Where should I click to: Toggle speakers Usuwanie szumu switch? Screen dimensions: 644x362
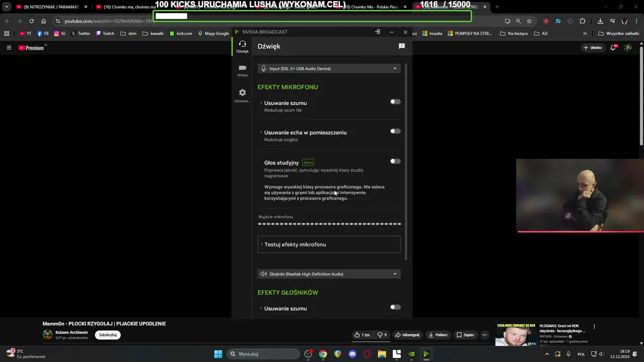(395, 307)
